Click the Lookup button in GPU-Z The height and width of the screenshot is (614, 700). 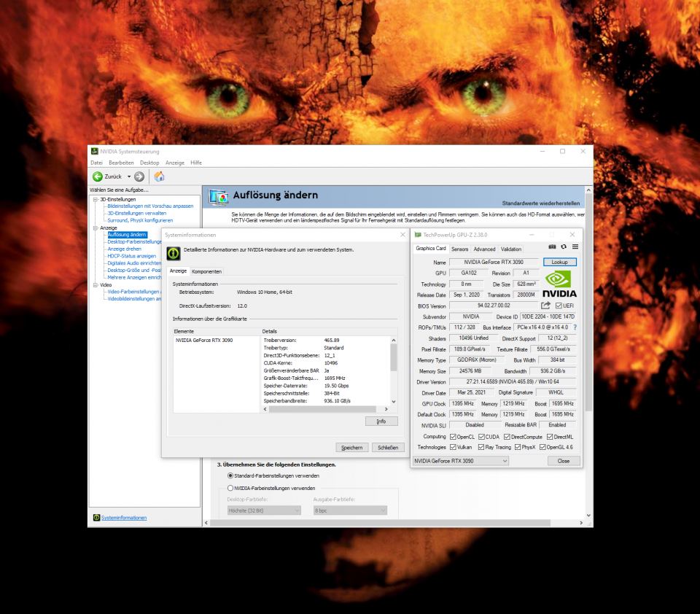click(x=560, y=262)
